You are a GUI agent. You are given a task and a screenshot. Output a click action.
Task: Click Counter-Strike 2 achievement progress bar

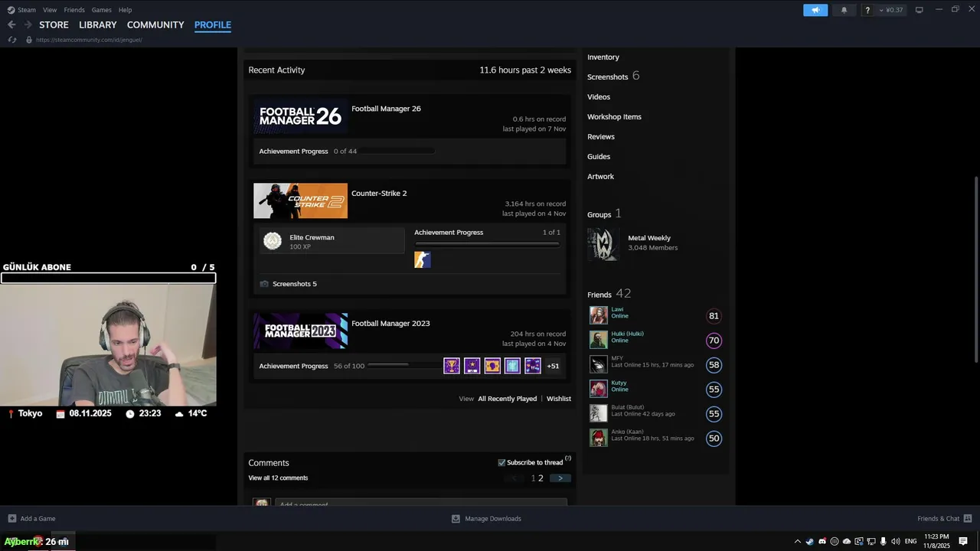point(487,244)
